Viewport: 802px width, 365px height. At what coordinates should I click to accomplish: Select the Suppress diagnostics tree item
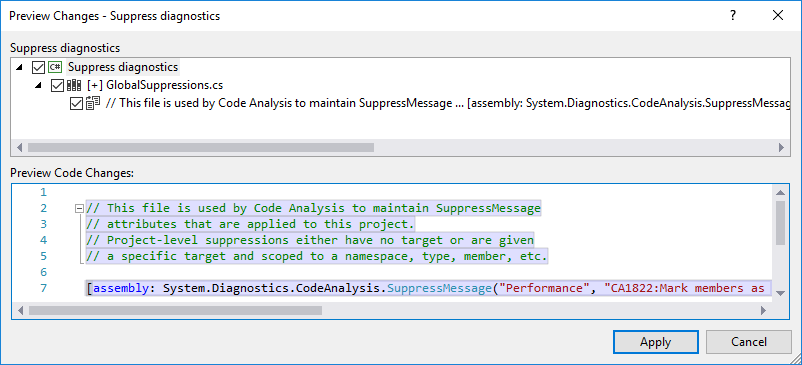tap(123, 67)
